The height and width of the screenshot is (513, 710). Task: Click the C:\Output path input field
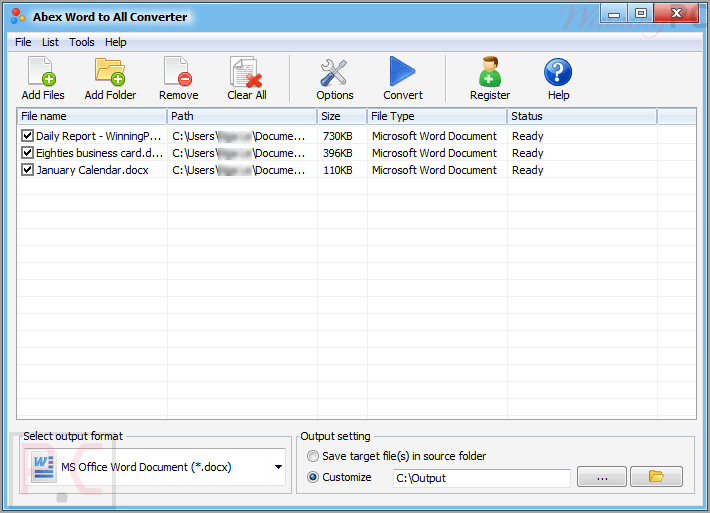481,478
